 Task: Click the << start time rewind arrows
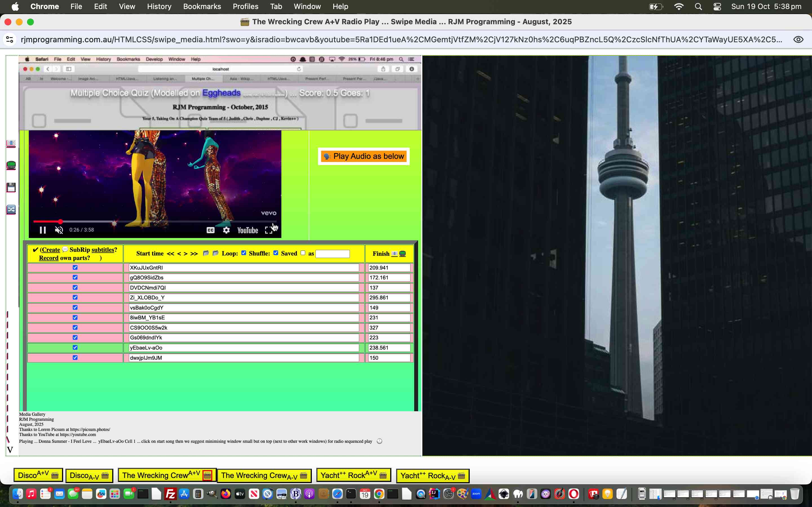[171, 253]
